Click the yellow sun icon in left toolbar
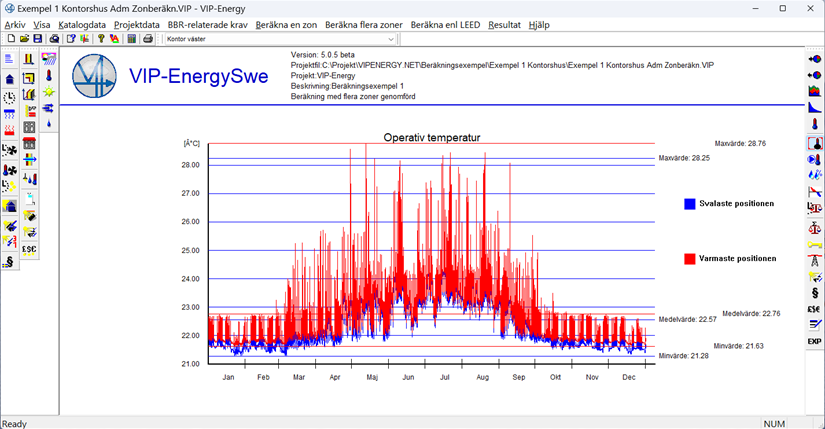The height and width of the screenshot is (429, 825). (48, 92)
